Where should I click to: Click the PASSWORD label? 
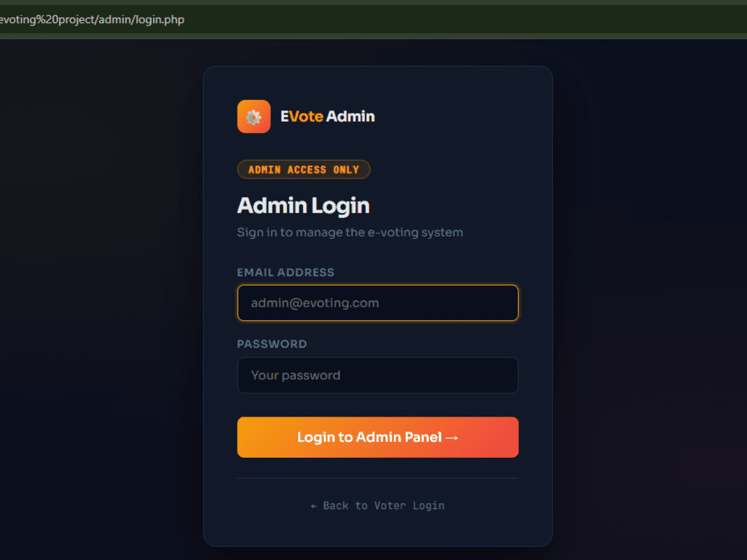click(272, 343)
